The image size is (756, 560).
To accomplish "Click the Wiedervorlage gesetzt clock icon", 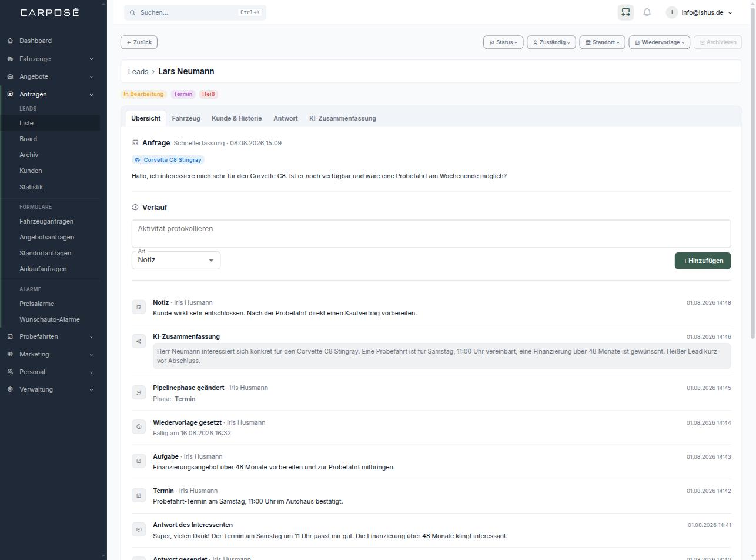I will point(139,427).
